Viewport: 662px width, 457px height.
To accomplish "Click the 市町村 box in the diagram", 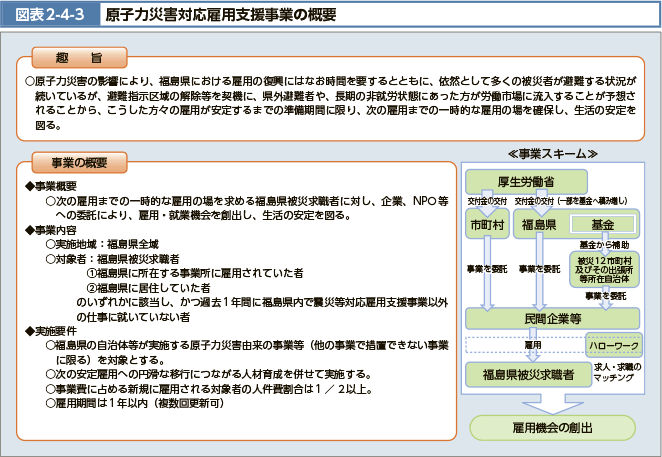I will tap(489, 224).
